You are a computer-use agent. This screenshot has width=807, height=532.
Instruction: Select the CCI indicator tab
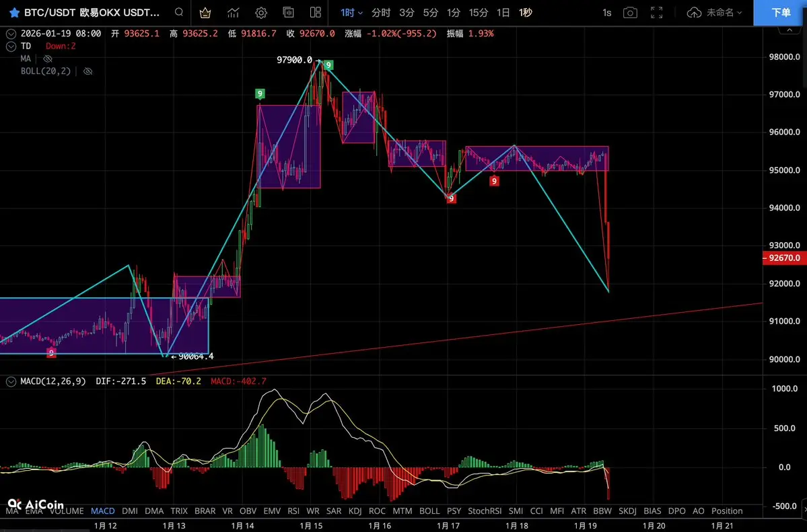coord(536,511)
